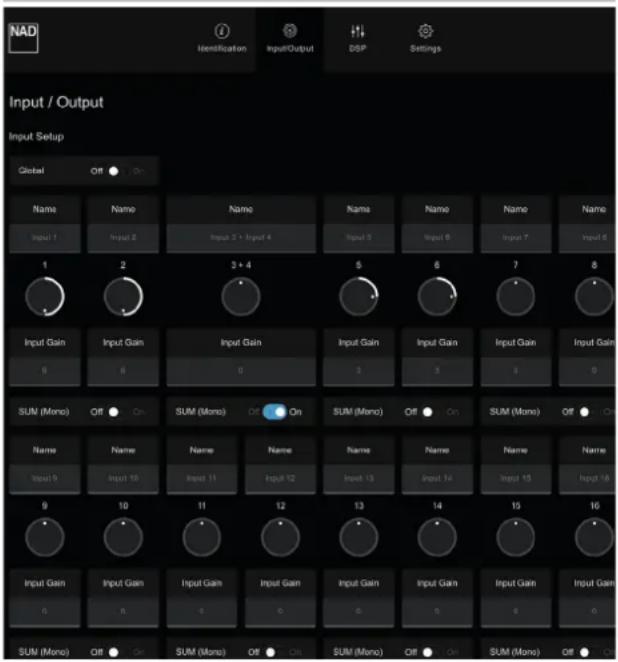Click the Input Gain value field under knob 1
This screenshot has width=618, height=662.
[45, 371]
